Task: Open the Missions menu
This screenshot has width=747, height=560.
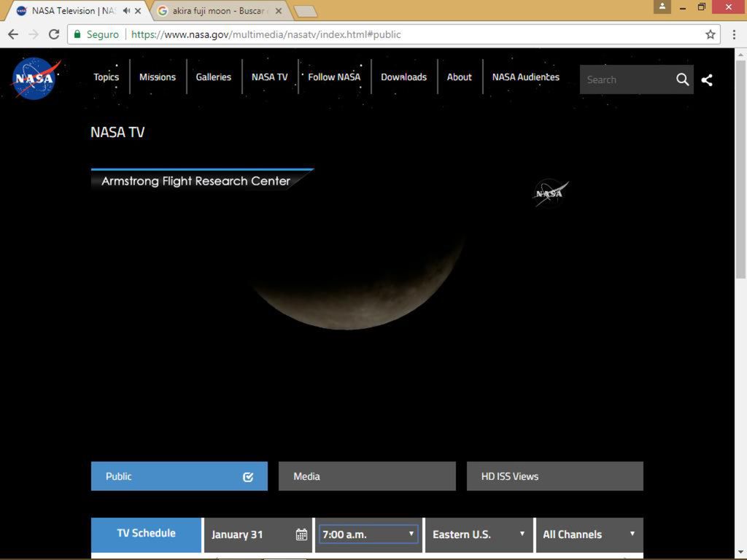Action: [x=158, y=77]
